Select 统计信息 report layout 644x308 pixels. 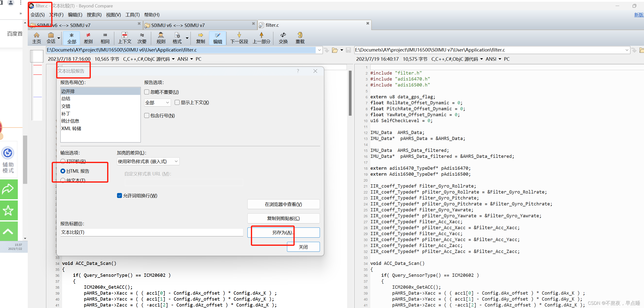100,121
